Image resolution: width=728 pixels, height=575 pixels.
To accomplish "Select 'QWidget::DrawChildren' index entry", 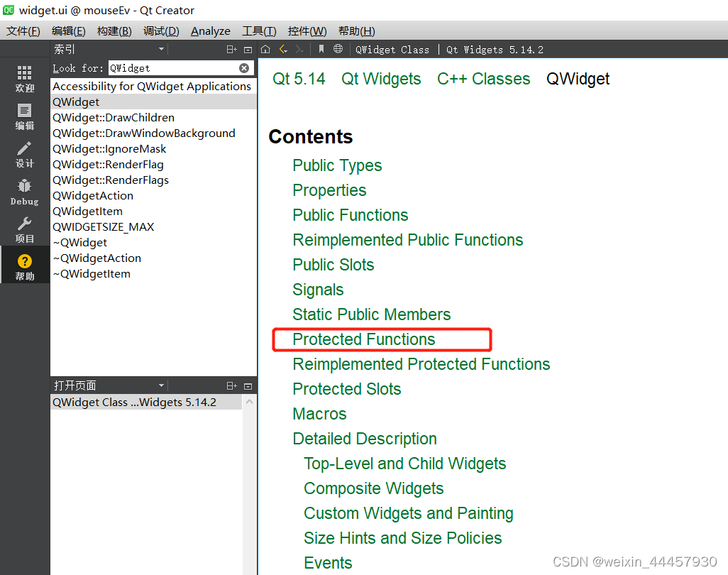I will [153, 118].
